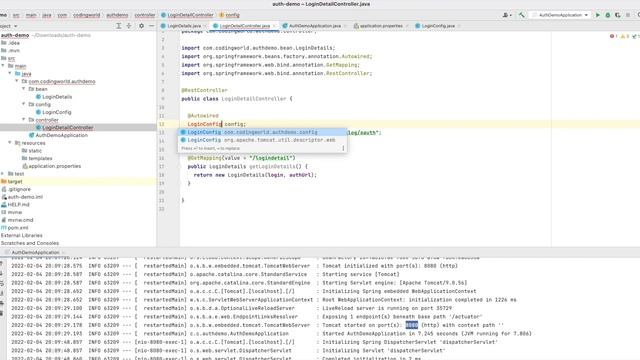Select the target folder in tree
The image size is (640, 360).
tap(12, 181)
